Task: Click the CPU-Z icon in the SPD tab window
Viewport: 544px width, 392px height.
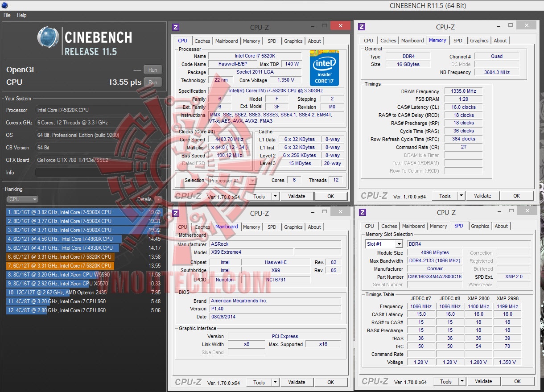Action: click(x=362, y=212)
